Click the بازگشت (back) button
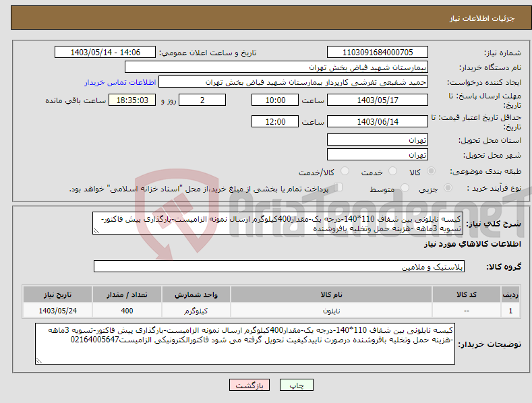 click(x=249, y=385)
